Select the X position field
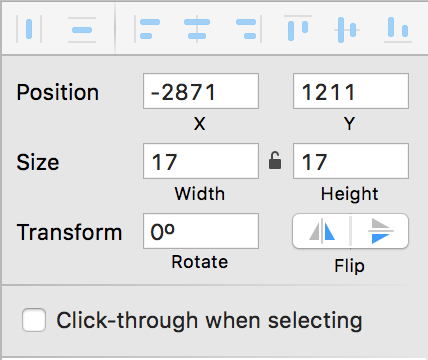The height and width of the screenshot is (360, 428). (201, 91)
